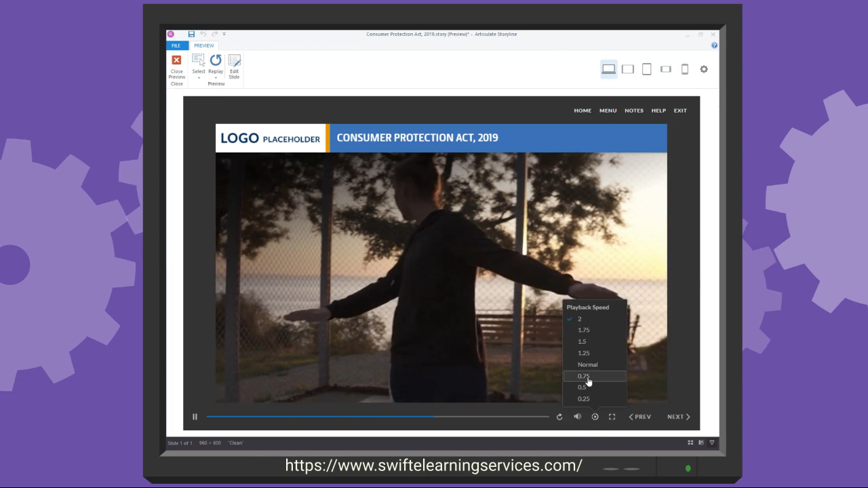This screenshot has height=488, width=868.
Task: Click the Redo arrow in title bar
Action: [214, 34]
